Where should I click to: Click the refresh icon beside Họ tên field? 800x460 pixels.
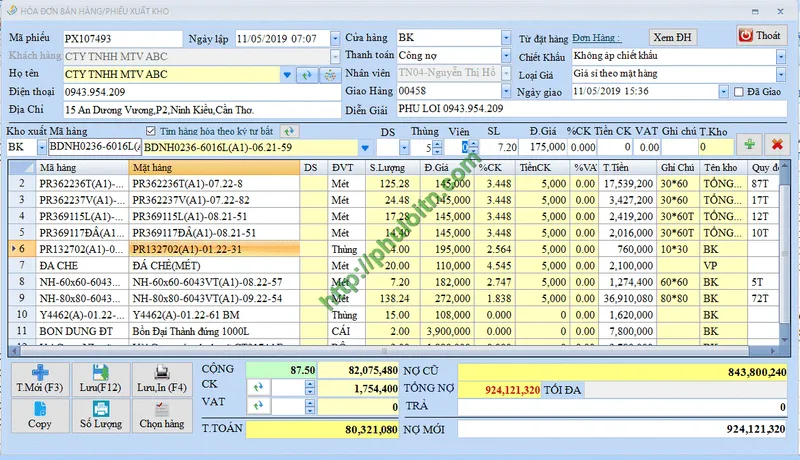[307, 75]
